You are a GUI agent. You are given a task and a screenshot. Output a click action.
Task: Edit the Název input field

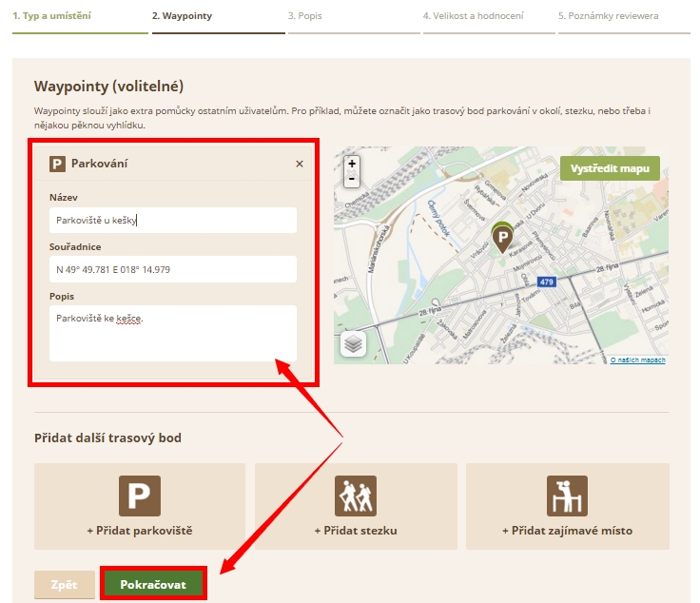click(173, 220)
